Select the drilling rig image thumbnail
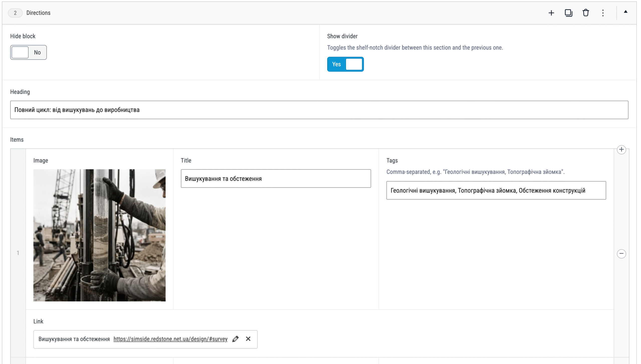The image size is (641, 364). (99, 235)
